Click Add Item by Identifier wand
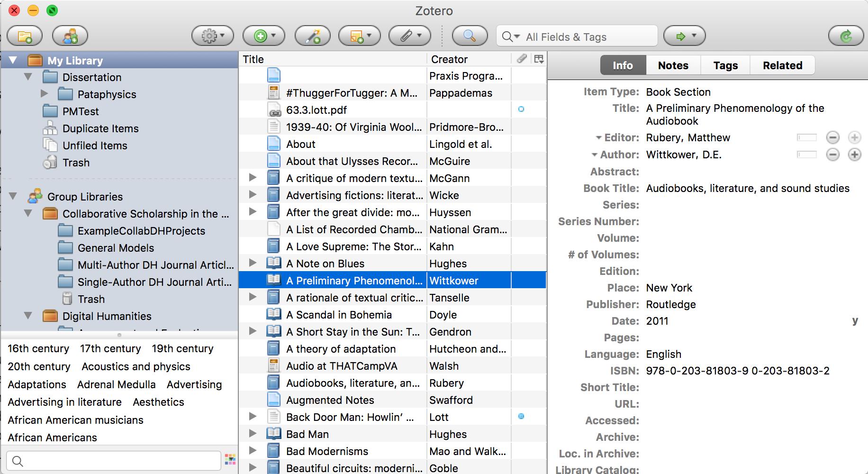The height and width of the screenshot is (474, 868). coord(313,36)
